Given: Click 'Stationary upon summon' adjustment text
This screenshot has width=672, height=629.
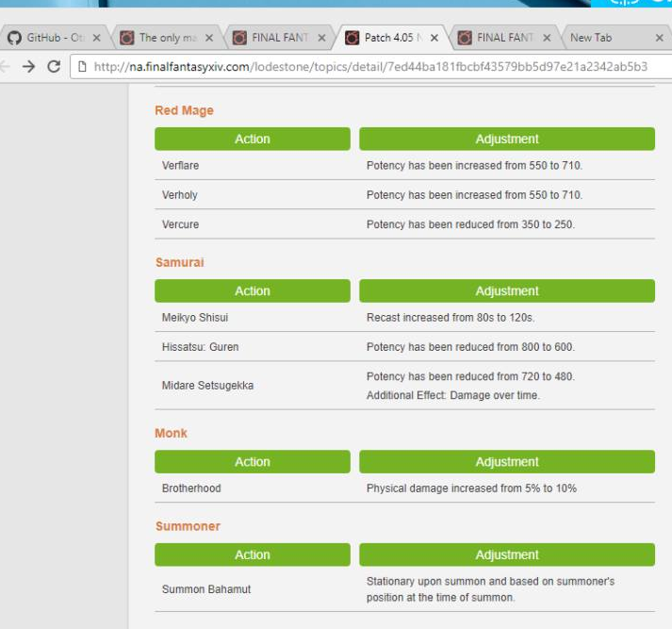Looking at the screenshot, I should [x=490, y=589].
